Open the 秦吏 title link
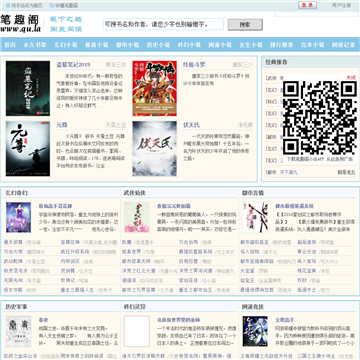Image resolution: width=360 pixels, height=360 pixels. 43,320
